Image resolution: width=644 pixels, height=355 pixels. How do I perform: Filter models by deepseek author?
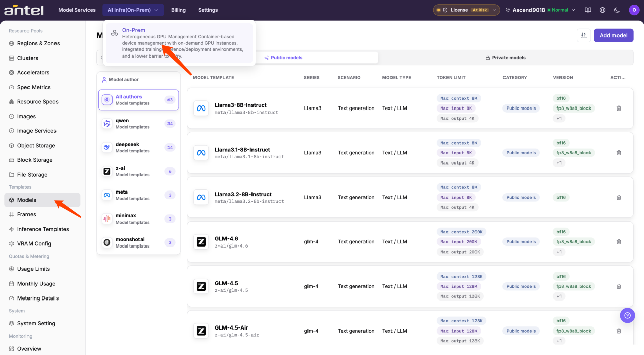pyautogui.click(x=138, y=148)
